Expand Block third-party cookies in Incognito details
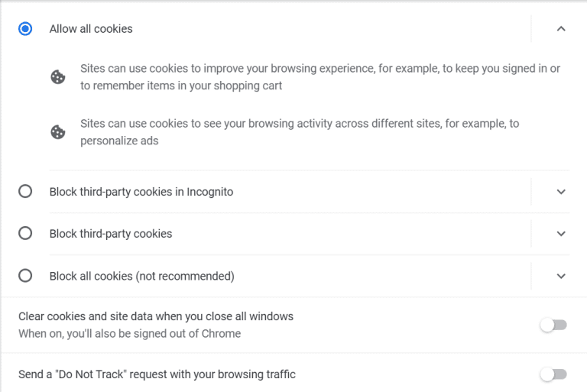Viewport: 587px width, 392px height. coord(561,192)
